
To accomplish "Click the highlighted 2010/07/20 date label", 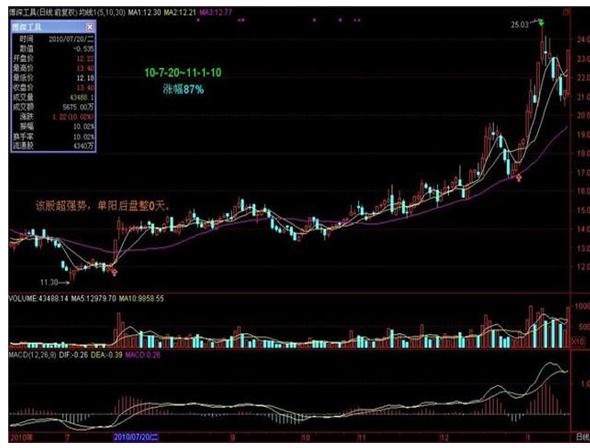I will click(136, 437).
